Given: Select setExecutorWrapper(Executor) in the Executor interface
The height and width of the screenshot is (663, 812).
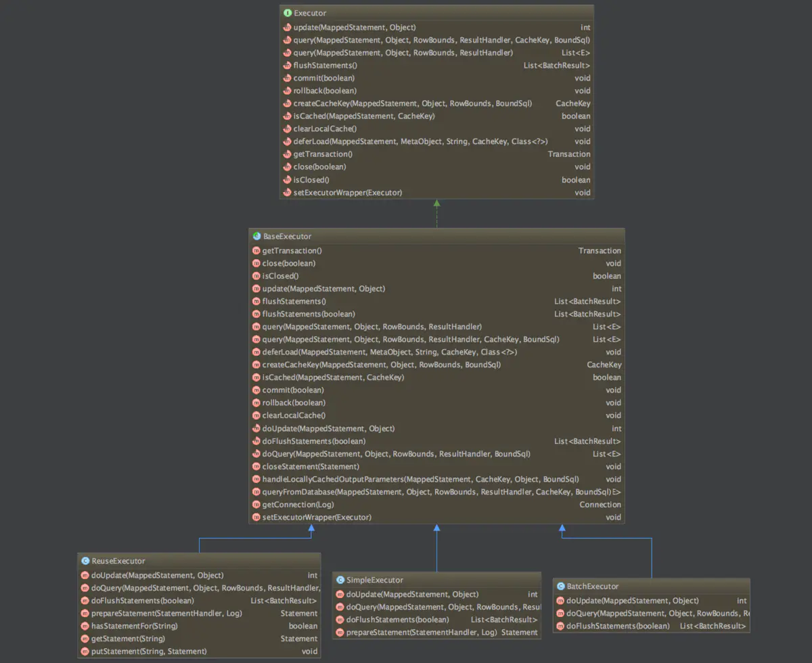Looking at the screenshot, I should pyautogui.click(x=348, y=193).
